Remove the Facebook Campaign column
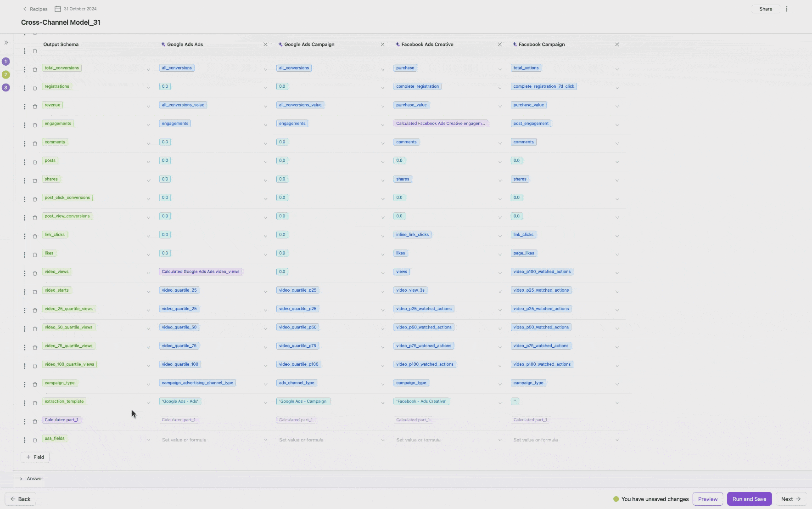 (x=617, y=45)
